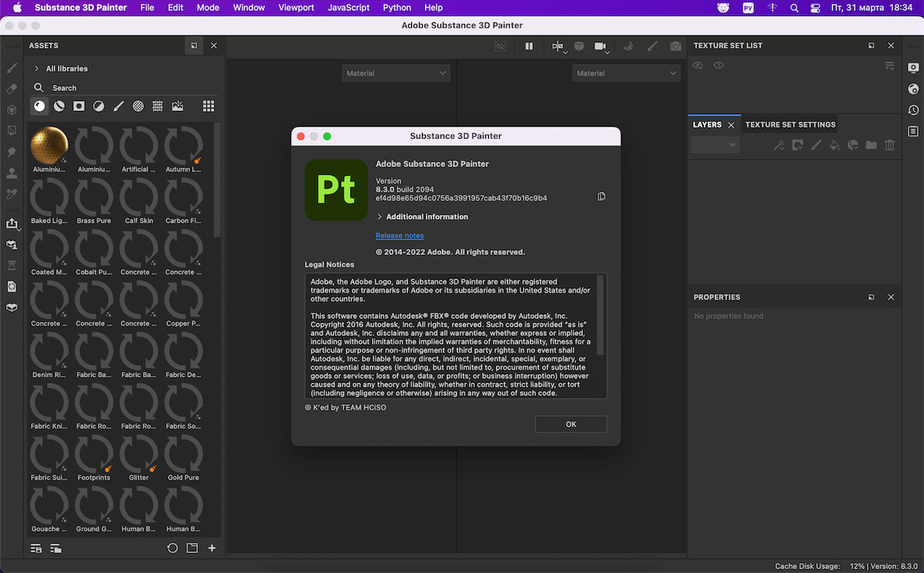
Task: Open the History panel icon
Action: click(x=913, y=110)
